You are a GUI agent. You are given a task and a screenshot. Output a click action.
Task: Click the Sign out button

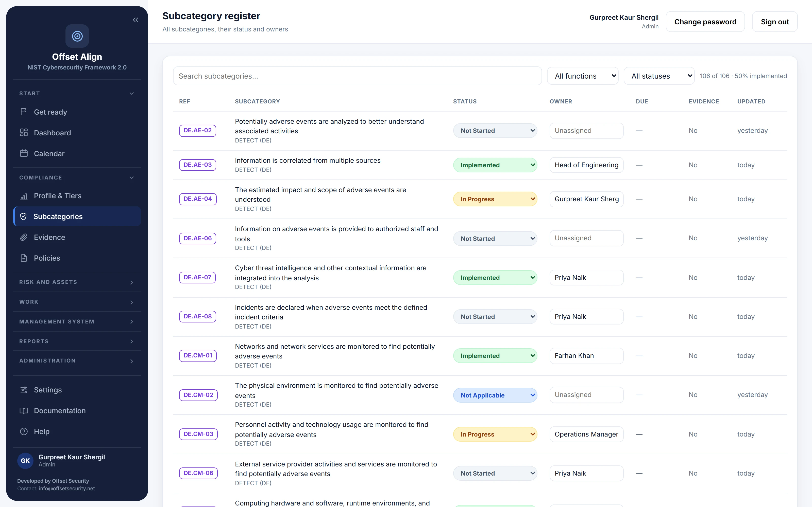[x=774, y=22]
